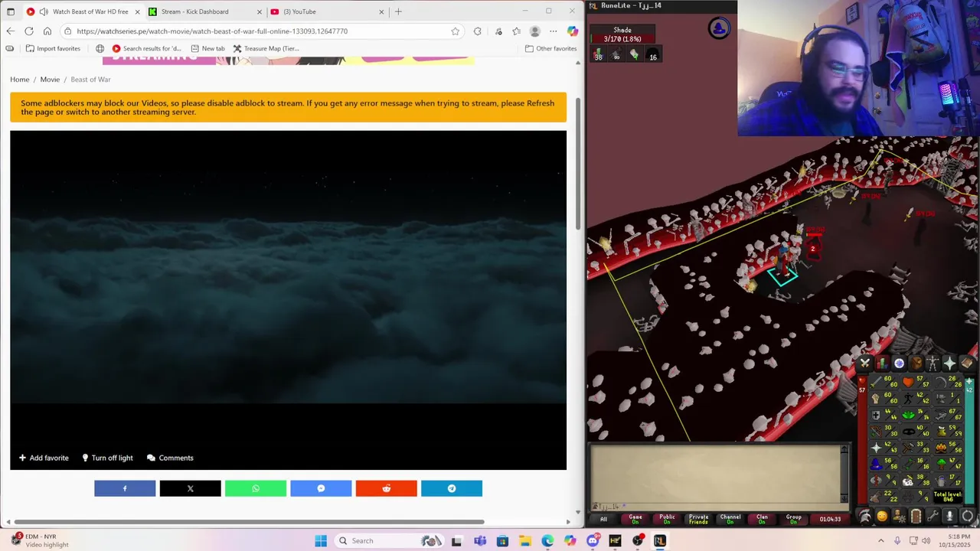980x551 pixels.
Task: Open the Combat Options tab in RuneLite
Action: 865,363
